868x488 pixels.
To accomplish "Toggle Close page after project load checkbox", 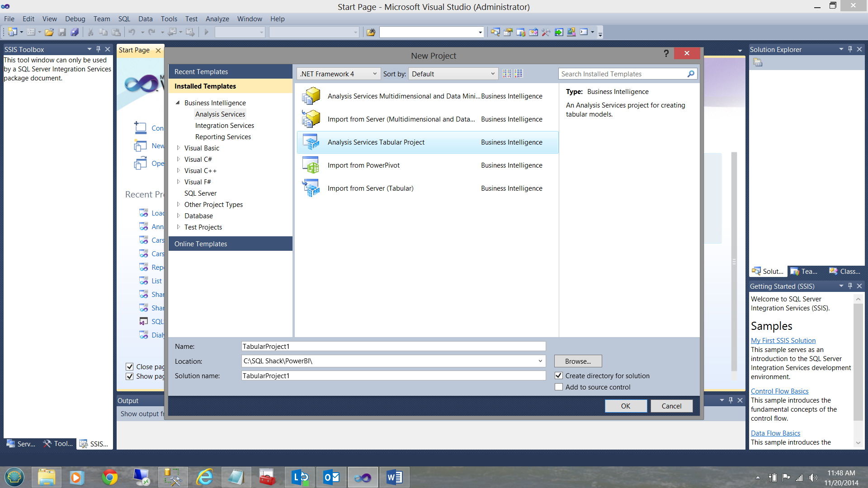I will [x=130, y=367].
